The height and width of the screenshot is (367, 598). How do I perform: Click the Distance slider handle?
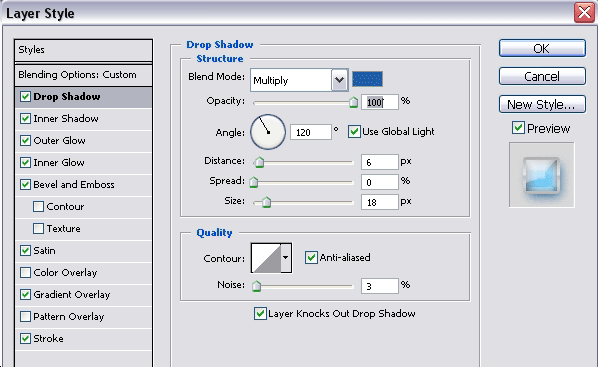[x=259, y=162]
